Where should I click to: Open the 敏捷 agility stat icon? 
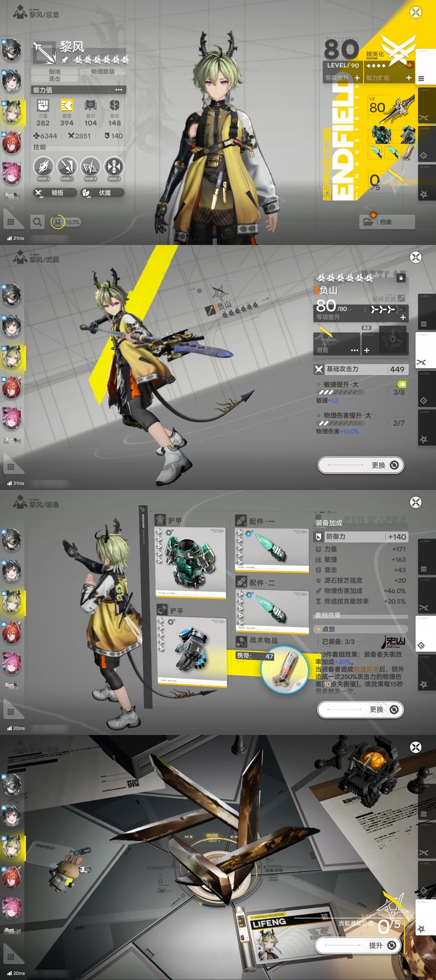click(x=67, y=105)
